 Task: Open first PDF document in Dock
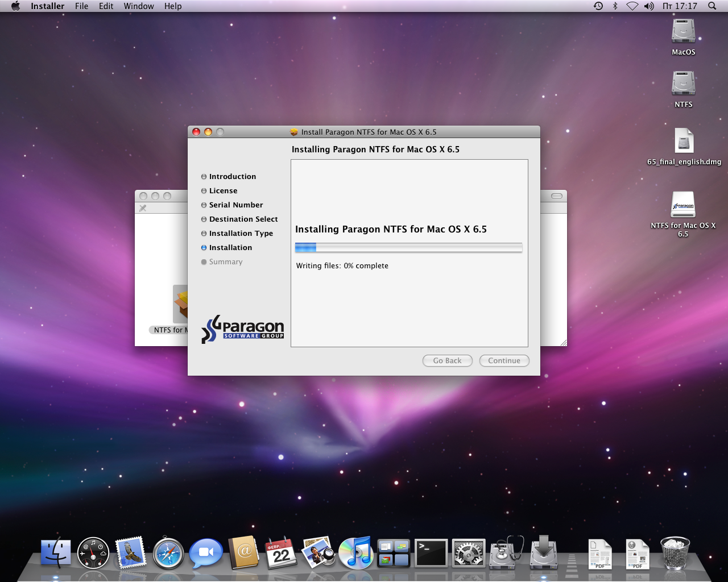click(x=599, y=554)
